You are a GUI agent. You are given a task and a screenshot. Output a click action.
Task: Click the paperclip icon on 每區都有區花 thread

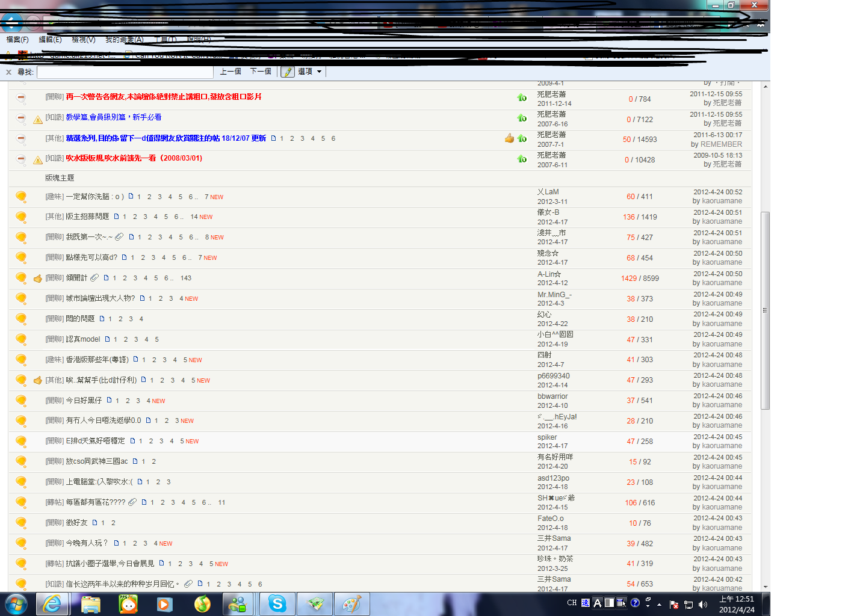tap(132, 502)
